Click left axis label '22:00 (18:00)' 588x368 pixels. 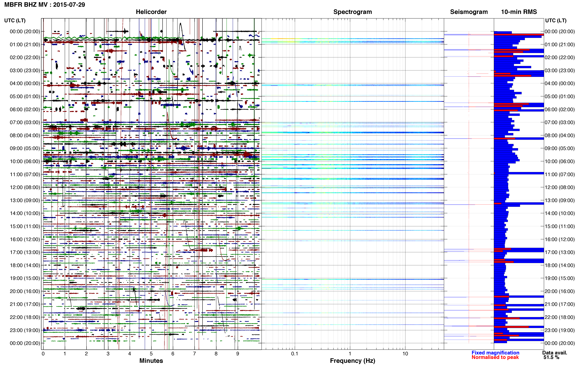point(25,317)
